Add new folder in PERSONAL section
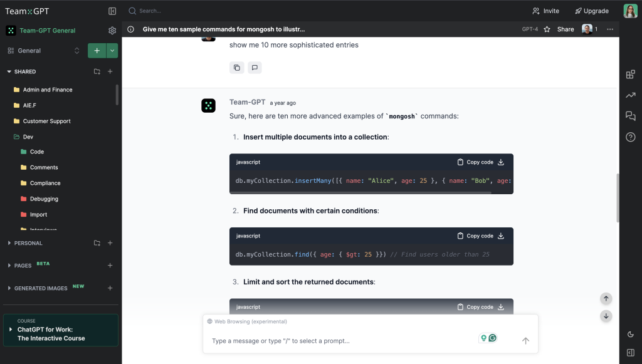 (x=97, y=243)
